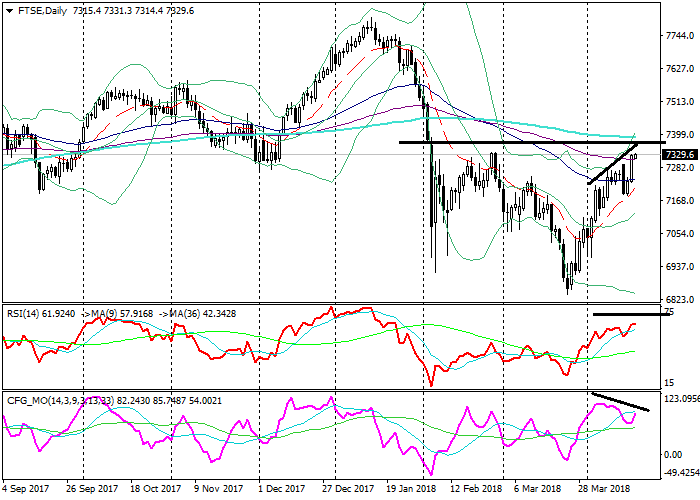700x500 pixels.
Task: Click the 18 Oct 2017 date label
Action: tap(155, 489)
